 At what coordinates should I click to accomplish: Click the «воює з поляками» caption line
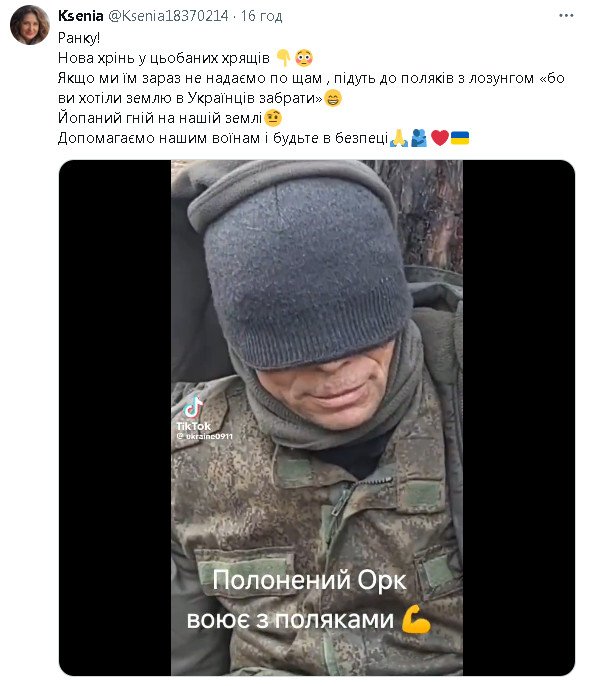pos(290,620)
